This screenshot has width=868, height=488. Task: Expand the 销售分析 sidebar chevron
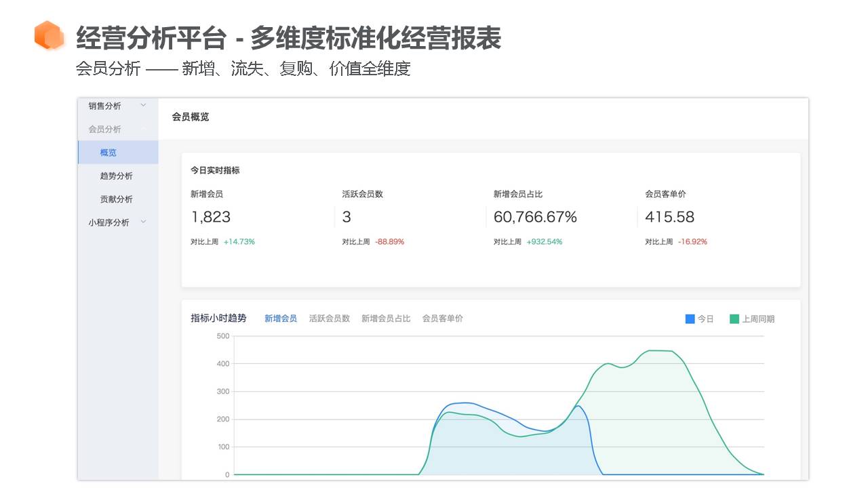point(143,105)
